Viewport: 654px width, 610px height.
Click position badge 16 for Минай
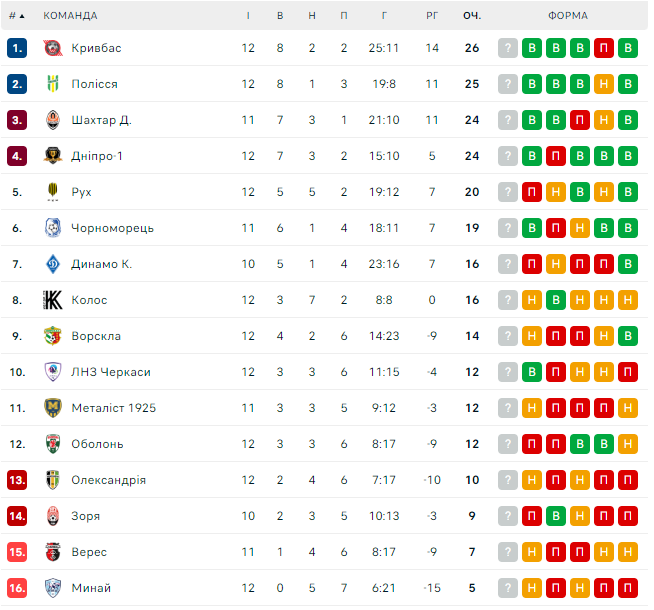[x=16, y=588]
